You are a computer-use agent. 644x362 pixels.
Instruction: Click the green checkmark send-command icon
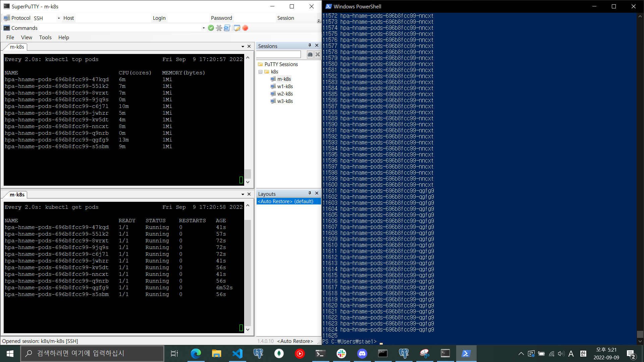pyautogui.click(x=211, y=28)
